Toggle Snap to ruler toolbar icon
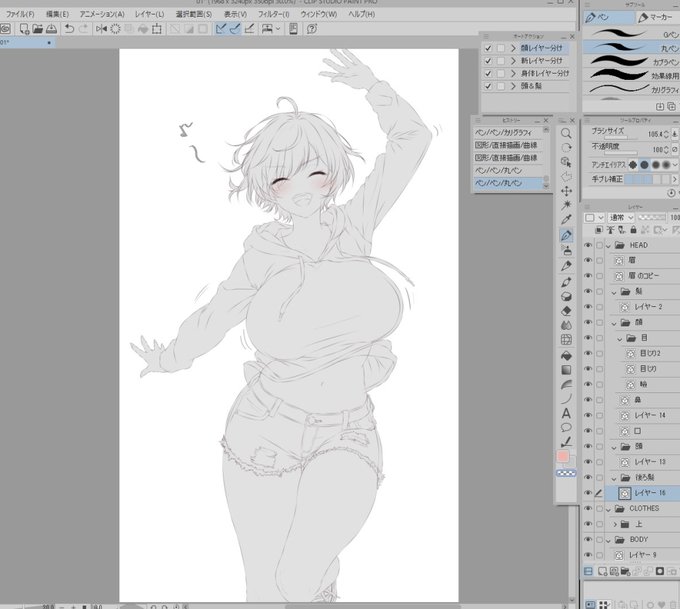 click(x=221, y=29)
